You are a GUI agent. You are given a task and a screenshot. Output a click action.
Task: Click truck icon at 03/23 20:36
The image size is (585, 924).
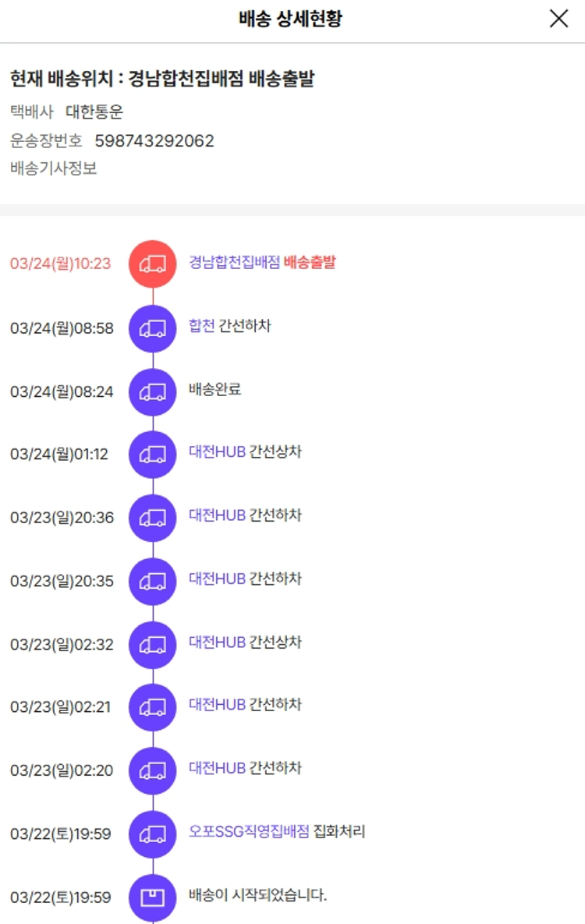[x=153, y=518]
